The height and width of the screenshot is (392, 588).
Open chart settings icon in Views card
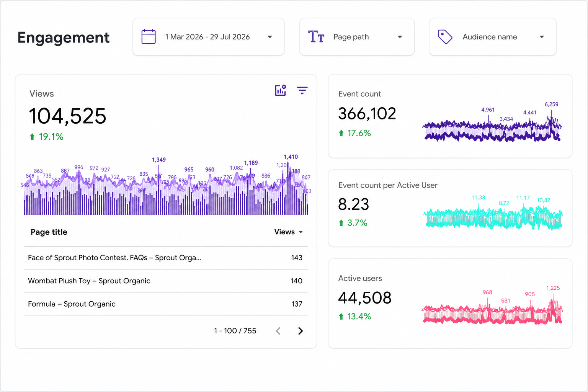click(x=281, y=90)
